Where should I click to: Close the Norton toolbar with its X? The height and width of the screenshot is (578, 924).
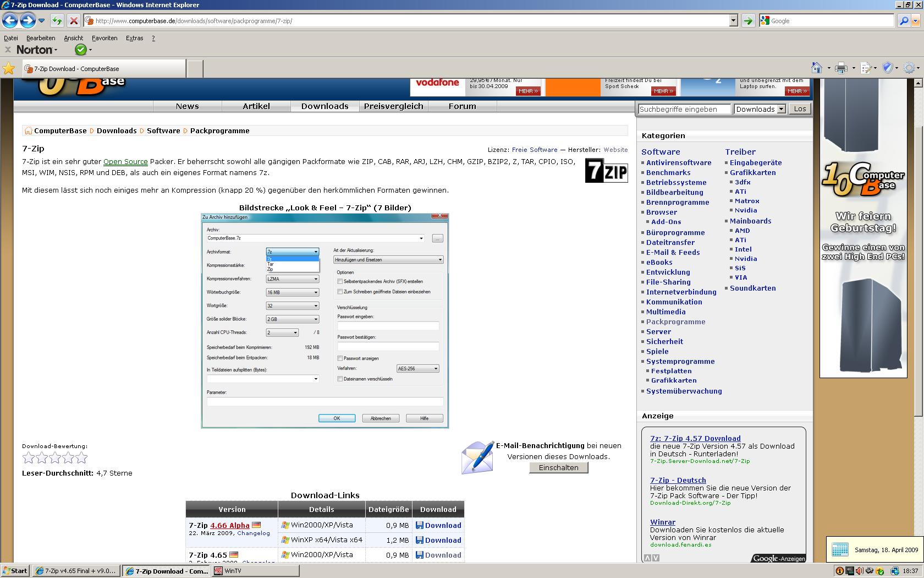coord(8,50)
